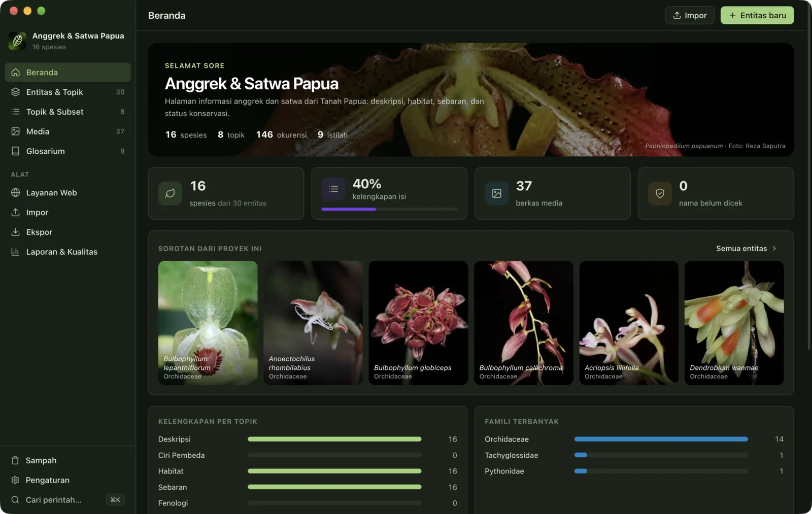Click the Entitas & Topik layers icon
Image resolution: width=812 pixels, height=514 pixels.
16,92
